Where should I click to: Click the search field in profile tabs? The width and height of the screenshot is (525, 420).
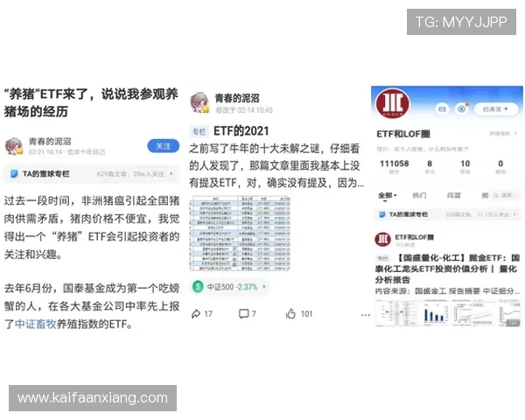click(x=503, y=195)
